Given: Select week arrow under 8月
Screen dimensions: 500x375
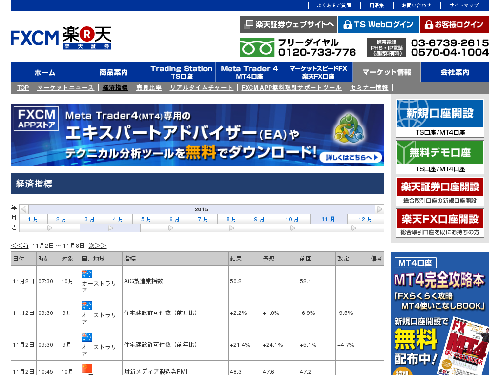Looking at the screenshot, I should pos(231,228).
